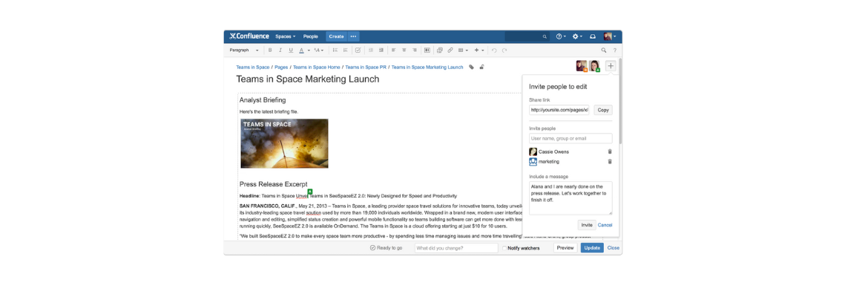
Task: Open the Paragraph style dropdown
Action: [244, 50]
